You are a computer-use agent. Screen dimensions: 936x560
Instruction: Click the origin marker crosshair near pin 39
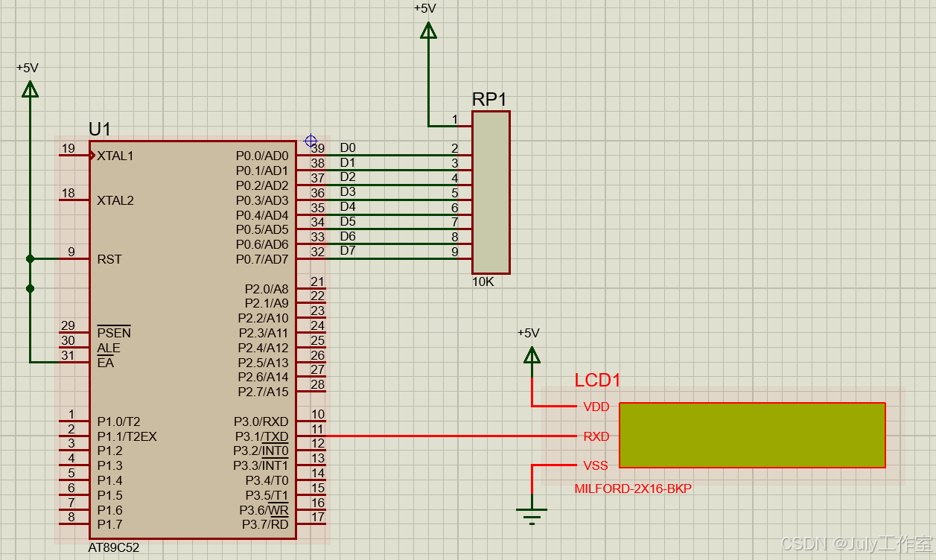(x=310, y=141)
